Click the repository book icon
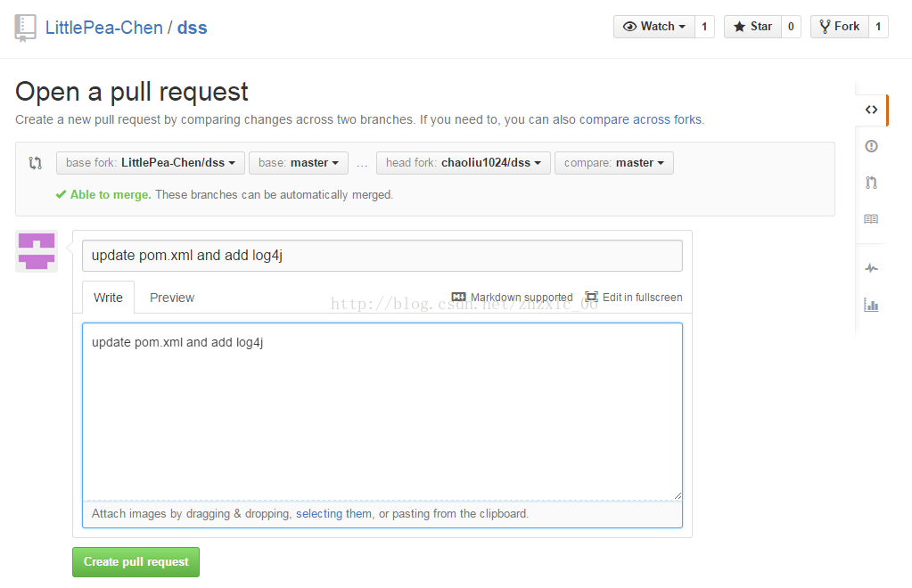This screenshot has height=588, width=912. coord(25,28)
